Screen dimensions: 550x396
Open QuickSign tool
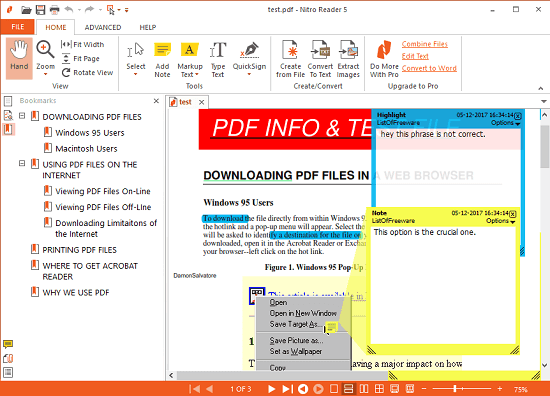249,59
